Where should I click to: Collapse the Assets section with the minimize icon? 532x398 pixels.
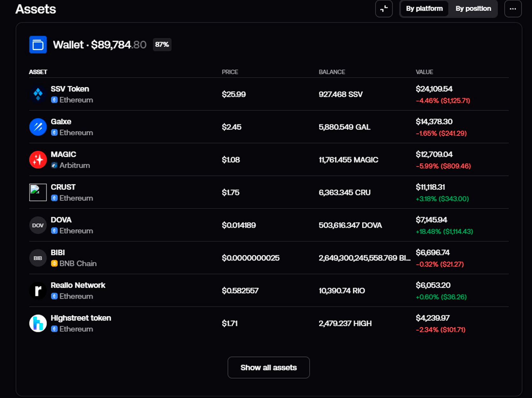click(x=384, y=9)
